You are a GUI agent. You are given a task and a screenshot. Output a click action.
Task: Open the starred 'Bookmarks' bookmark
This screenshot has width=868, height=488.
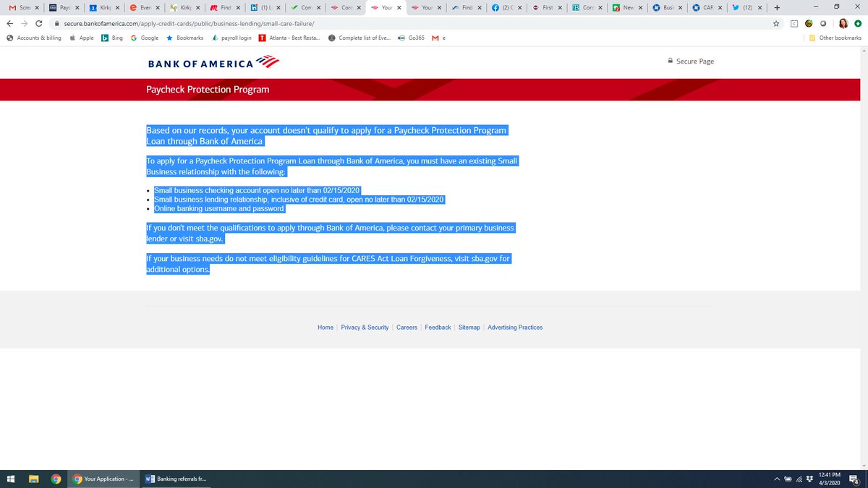coord(184,38)
